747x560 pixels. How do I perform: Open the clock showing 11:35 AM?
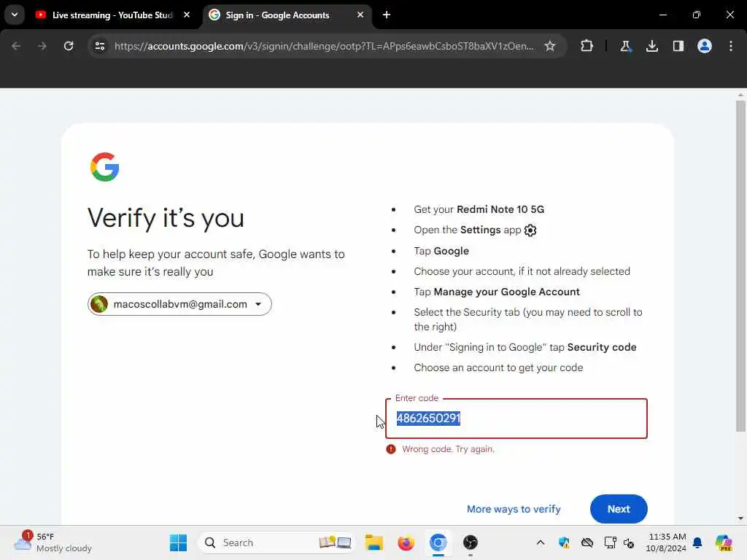(666, 542)
